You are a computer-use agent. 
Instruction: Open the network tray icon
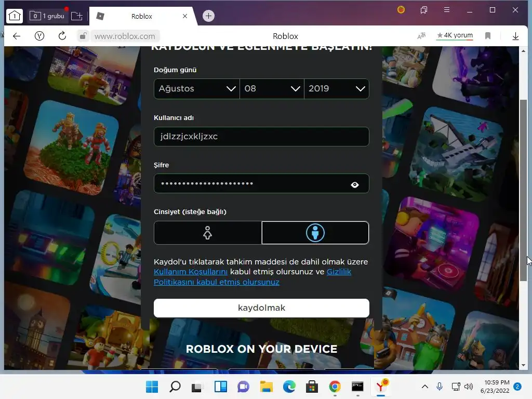click(x=456, y=387)
